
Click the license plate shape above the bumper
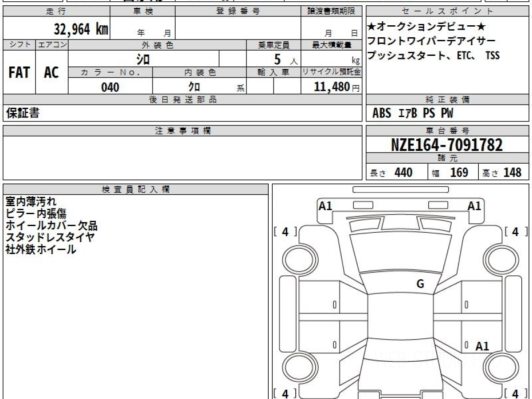click(x=400, y=190)
